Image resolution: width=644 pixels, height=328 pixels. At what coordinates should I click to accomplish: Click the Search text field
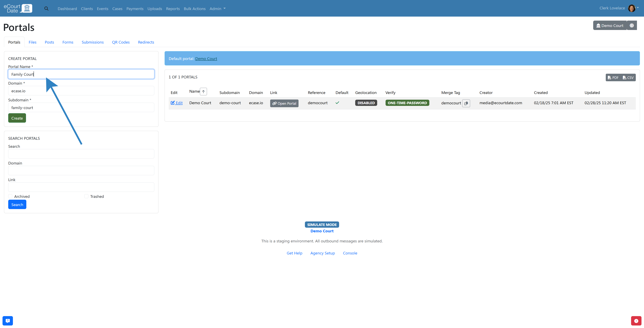(81, 154)
